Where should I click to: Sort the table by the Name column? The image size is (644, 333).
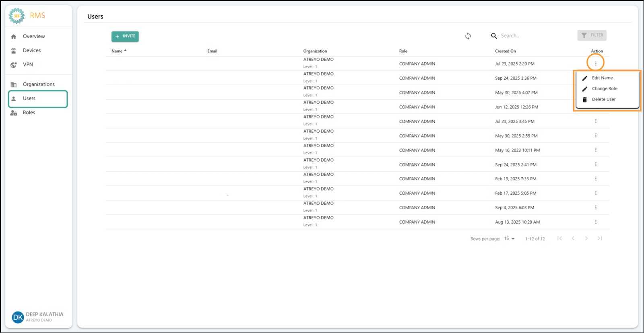117,51
